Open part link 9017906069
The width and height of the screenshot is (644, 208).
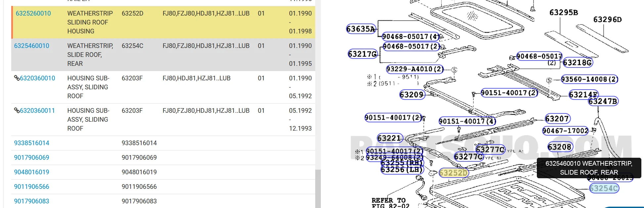point(31,158)
